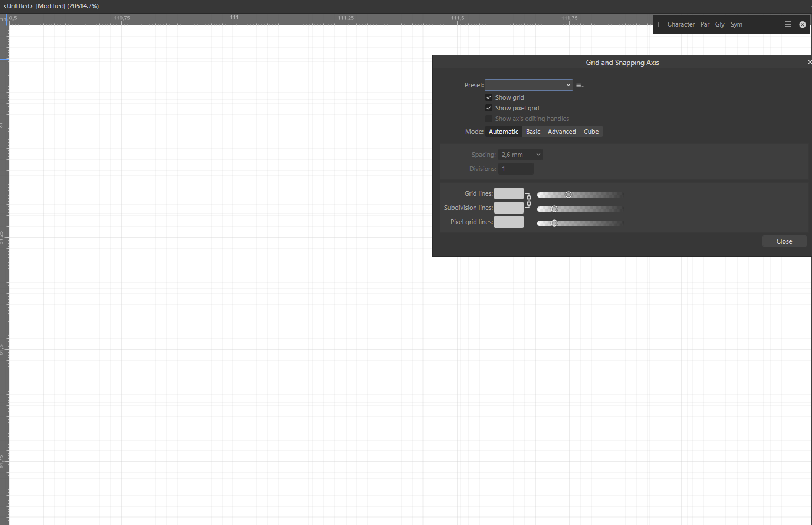Image resolution: width=812 pixels, height=525 pixels.
Task: Uncheck the Show grid checkbox
Action: pyautogui.click(x=489, y=97)
